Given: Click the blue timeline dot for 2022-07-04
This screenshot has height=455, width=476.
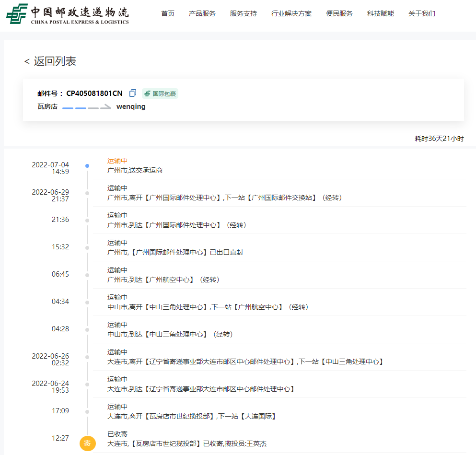Looking at the screenshot, I should click(x=87, y=166).
